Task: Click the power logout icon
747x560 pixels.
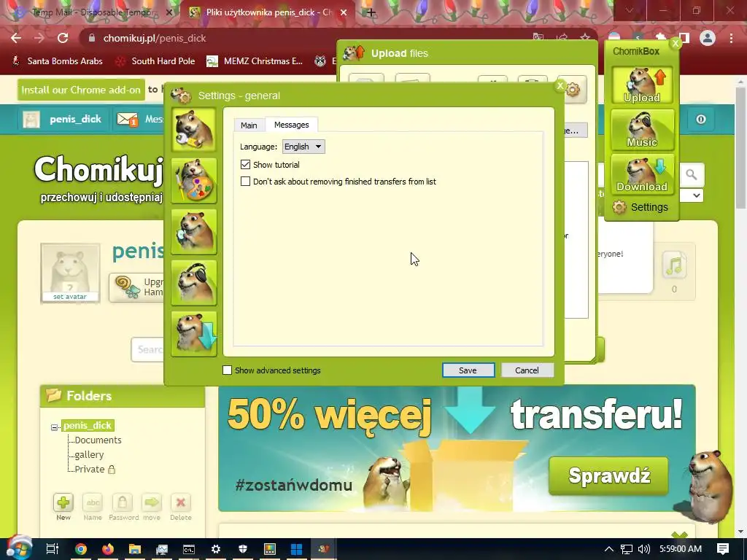Action: (701, 119)
